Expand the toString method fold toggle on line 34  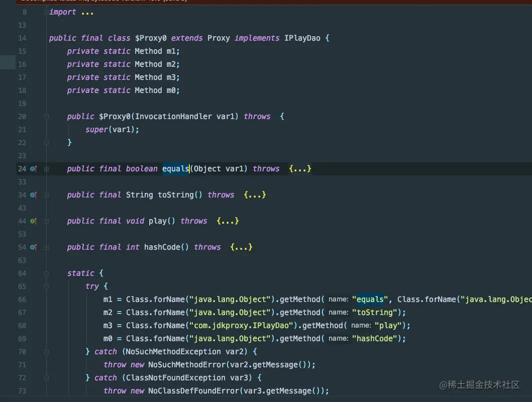tap(47, 195)
